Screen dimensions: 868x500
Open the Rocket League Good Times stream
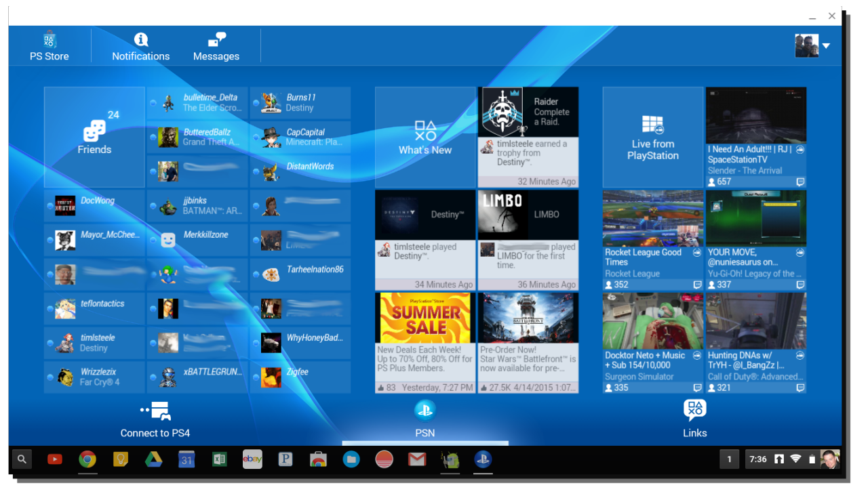pyautogui.click(x=652, y=240)
